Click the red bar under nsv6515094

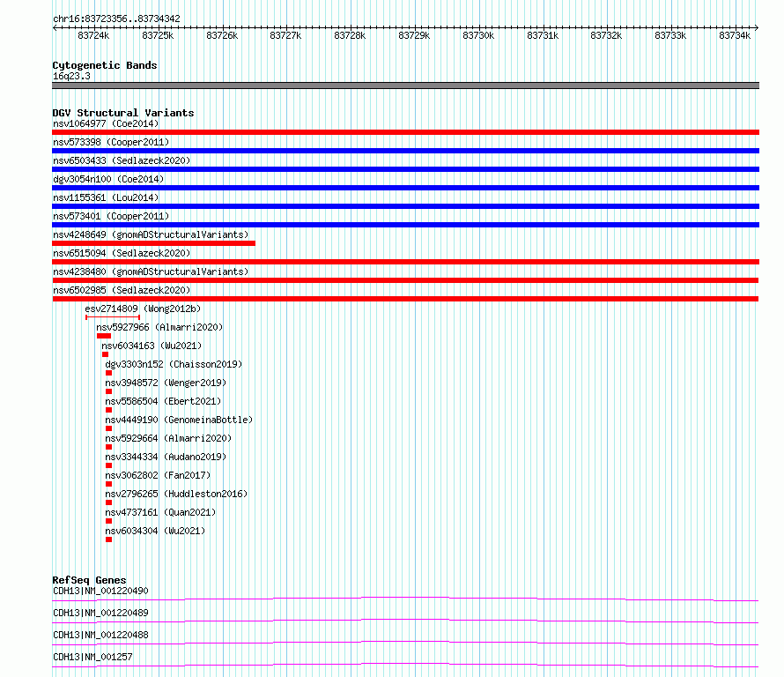[405, 262]
